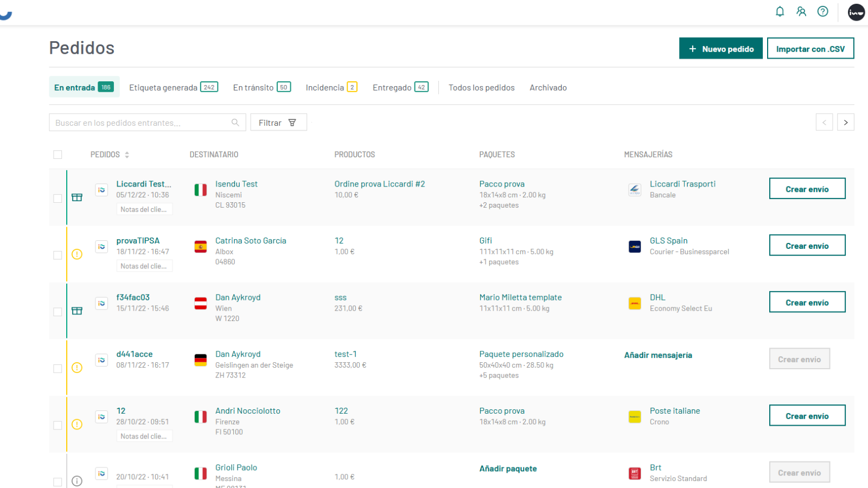Open the Todos los pedidos tab

click(x=482, y=88)
